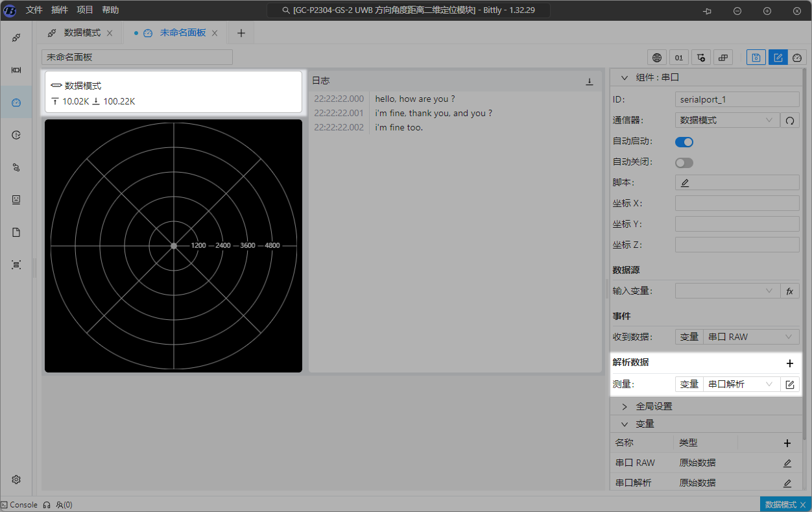Open the 串口 RAW dropdown for 收到数据

(x=750, y=337)
